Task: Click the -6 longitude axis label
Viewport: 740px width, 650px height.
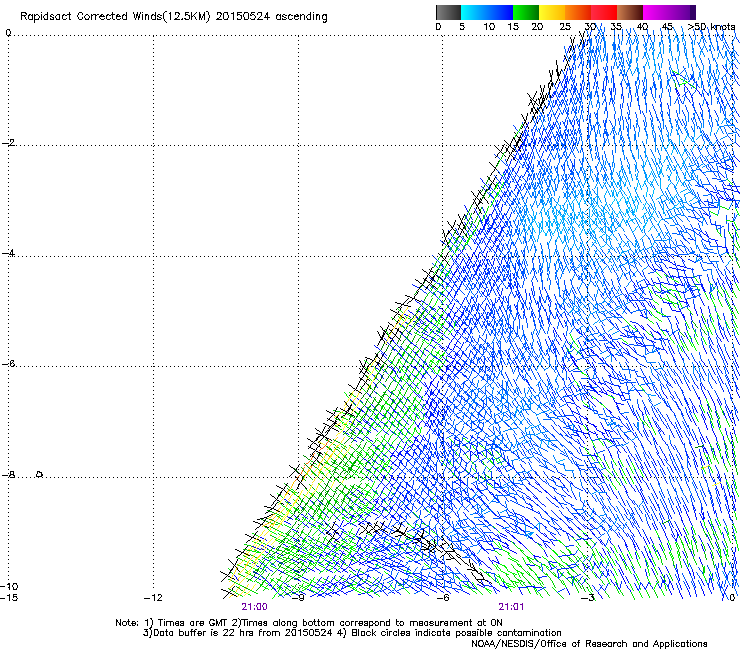Action: (x=443, y=598)
